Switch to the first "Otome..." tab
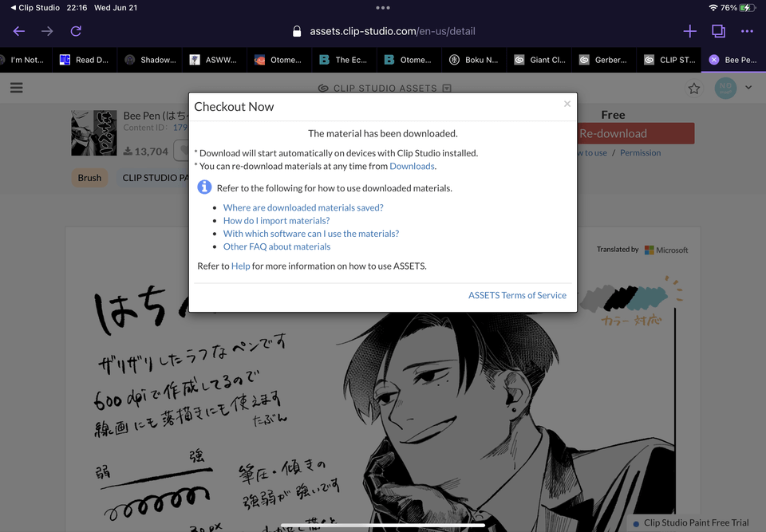The width and height of the screenshot is (766, 532). tap(279, 60)
